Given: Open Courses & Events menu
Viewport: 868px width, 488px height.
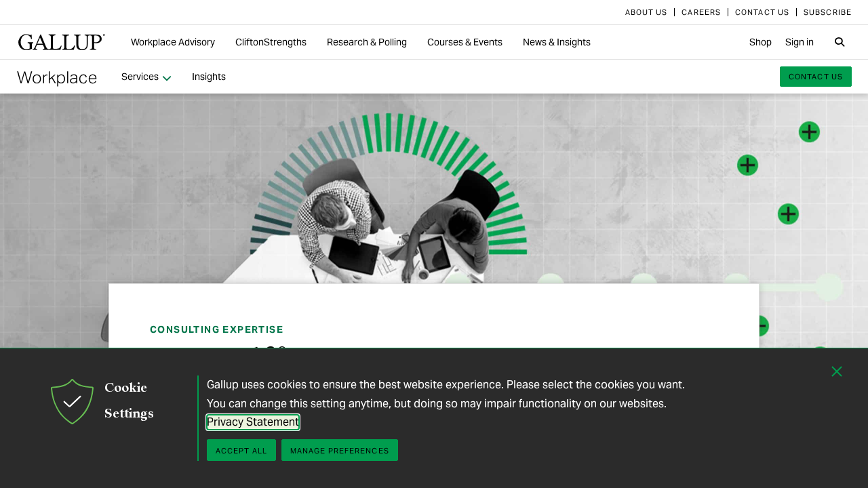Looking at the screenshot, I should tap(465, 42).
